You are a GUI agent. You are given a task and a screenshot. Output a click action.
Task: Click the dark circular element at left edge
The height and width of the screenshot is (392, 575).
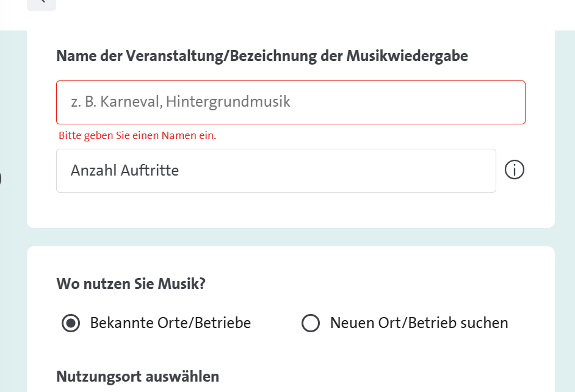[x=1, y=179]
